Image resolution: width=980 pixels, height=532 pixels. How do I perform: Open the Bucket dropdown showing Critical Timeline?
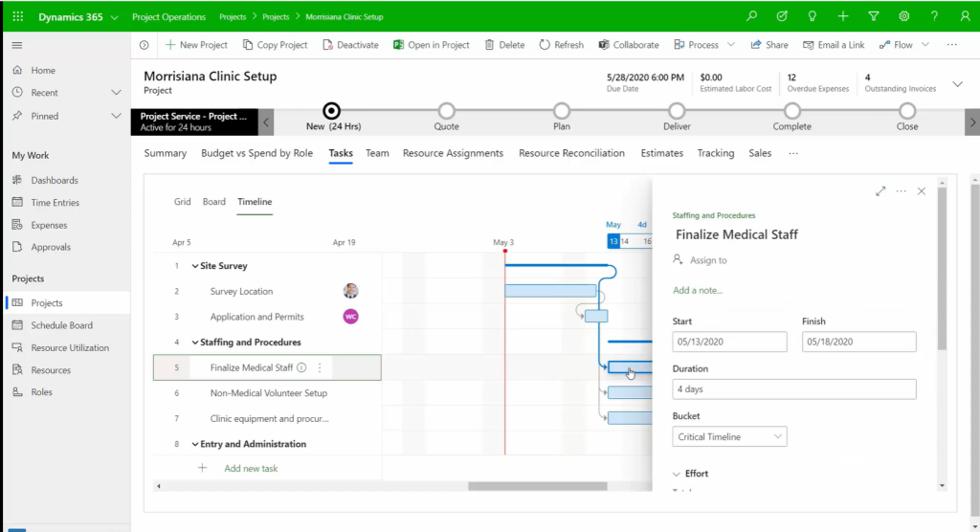(x=729, y=436)
